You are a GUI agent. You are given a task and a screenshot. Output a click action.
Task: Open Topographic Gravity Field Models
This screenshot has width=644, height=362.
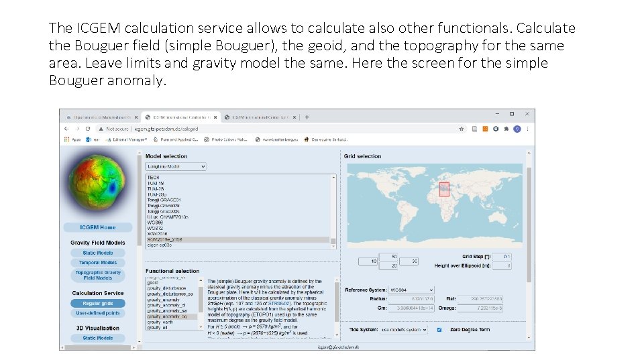coord(98,275)
